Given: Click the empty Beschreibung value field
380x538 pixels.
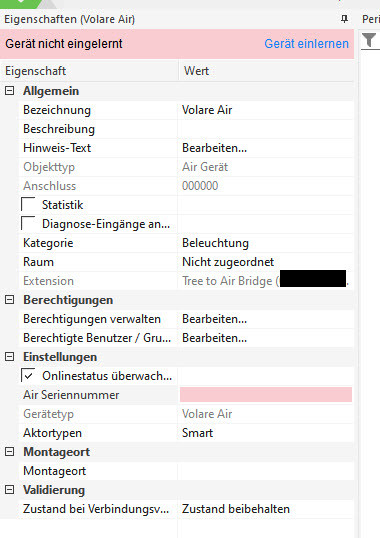Looking at the screenshot, I should pos(266,129).
